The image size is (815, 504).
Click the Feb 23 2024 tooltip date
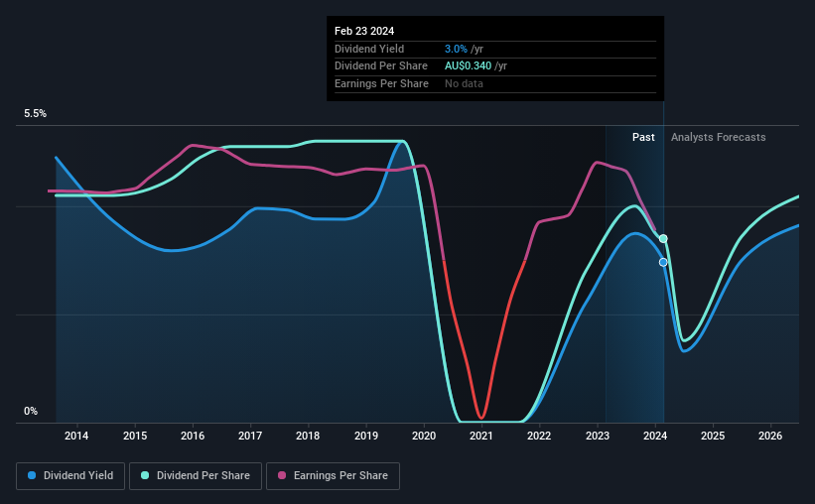[x=364, y=31]
